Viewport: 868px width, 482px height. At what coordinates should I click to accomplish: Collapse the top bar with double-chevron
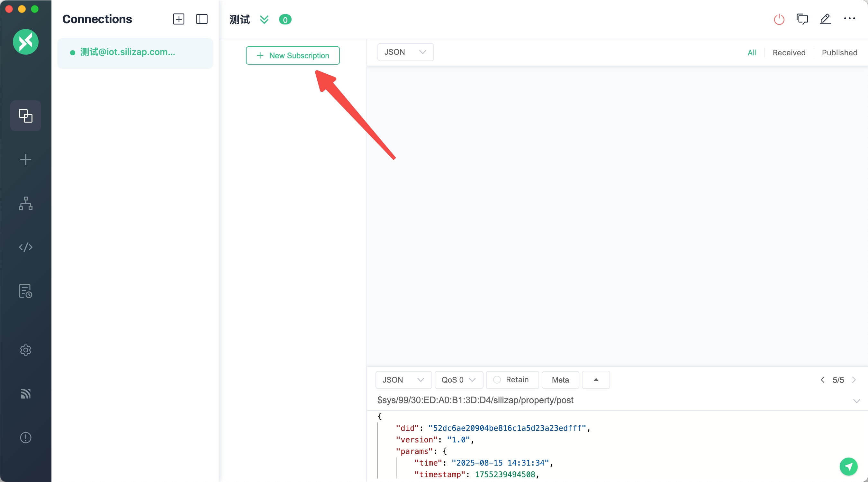tap(264, 20)
